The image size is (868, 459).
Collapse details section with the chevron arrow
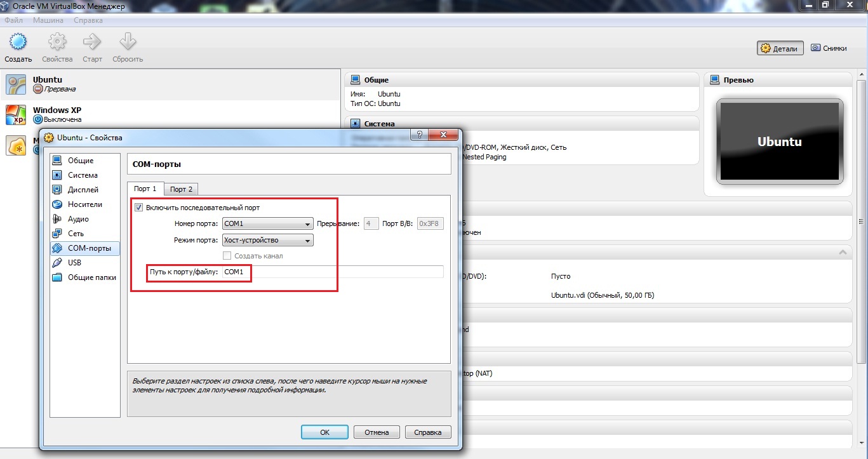point(843,253)
